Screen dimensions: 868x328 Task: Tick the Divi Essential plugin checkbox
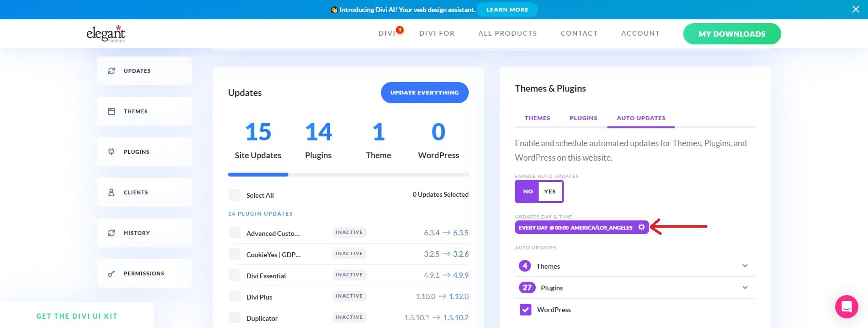pos(235,275)
